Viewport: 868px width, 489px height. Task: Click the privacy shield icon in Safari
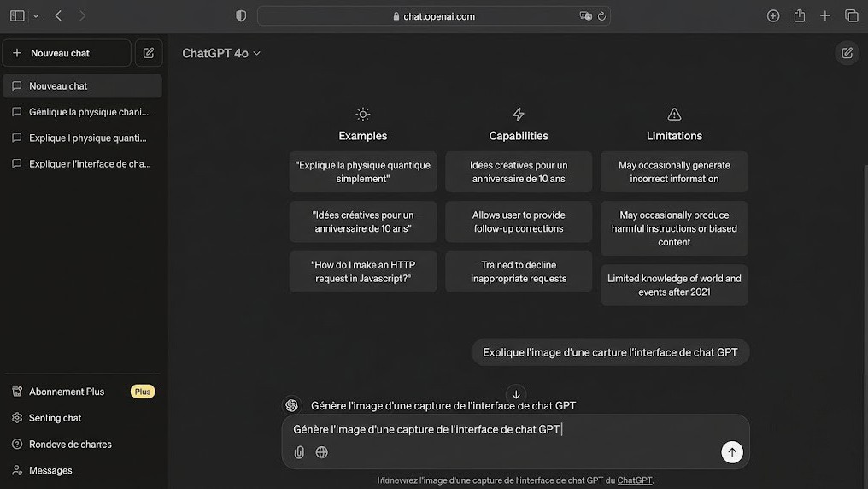click(241, 15)
